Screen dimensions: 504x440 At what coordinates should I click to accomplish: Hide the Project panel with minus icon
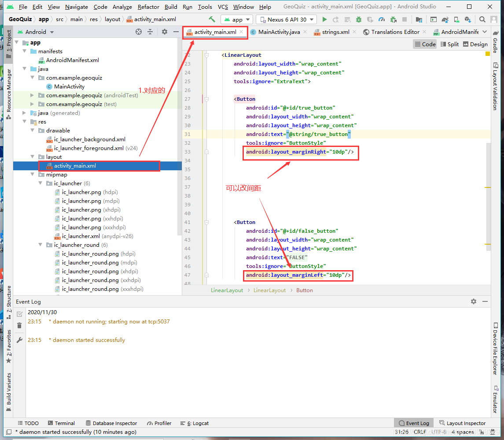176,32
